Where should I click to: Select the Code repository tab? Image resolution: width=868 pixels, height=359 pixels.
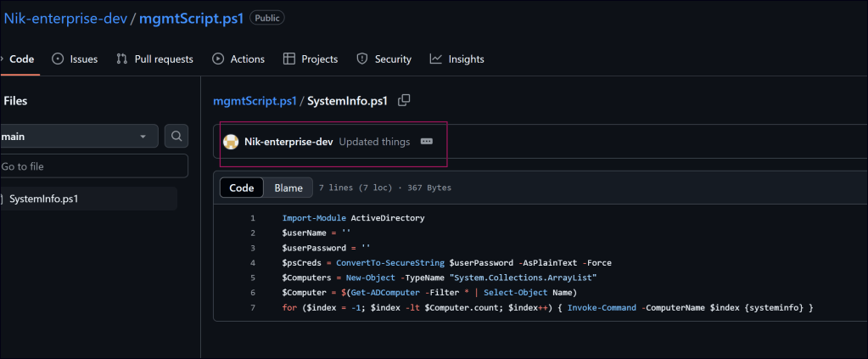[x=20, y=59]
